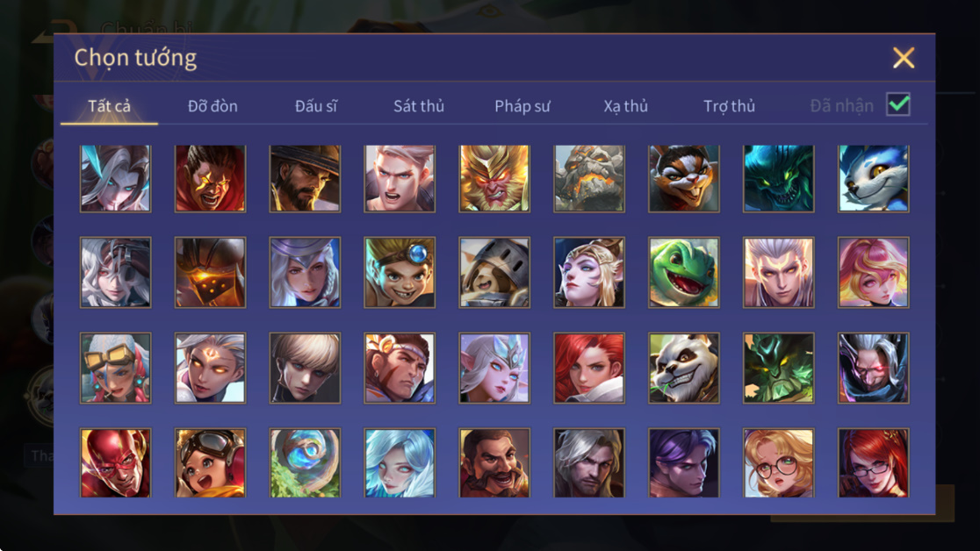Screen dimensions: 980x551
Task: Pick the panda hero portrait
Action: click(684, 368)
